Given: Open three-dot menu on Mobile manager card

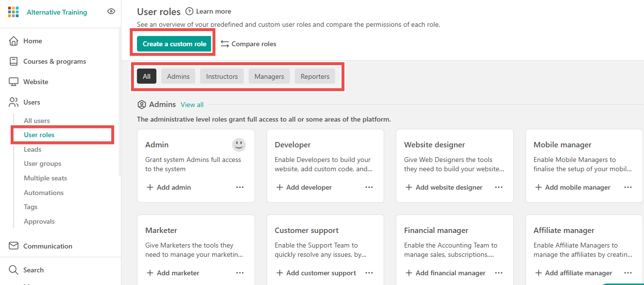Looking at the screenshot, I should pyautogui.click(x=628, y=187).
